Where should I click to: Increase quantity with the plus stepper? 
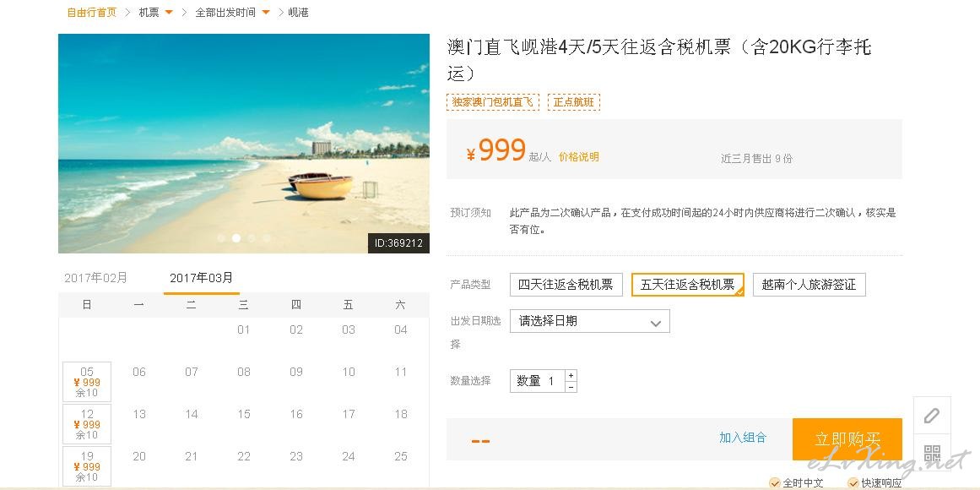coord(571,375)
